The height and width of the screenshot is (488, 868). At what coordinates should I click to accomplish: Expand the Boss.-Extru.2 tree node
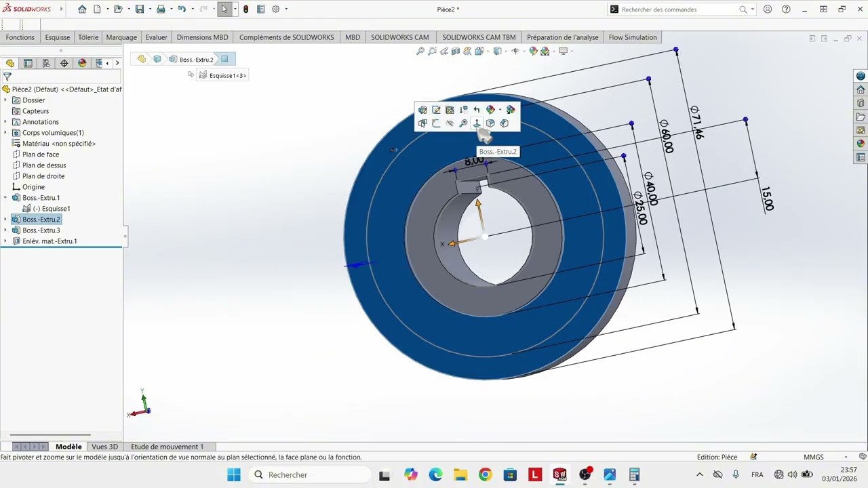[x=5, y=220]
